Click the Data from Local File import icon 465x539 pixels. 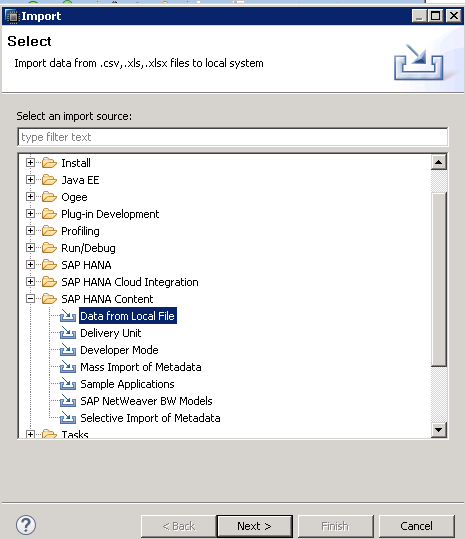pyautogui.click(x=68, y=316)
